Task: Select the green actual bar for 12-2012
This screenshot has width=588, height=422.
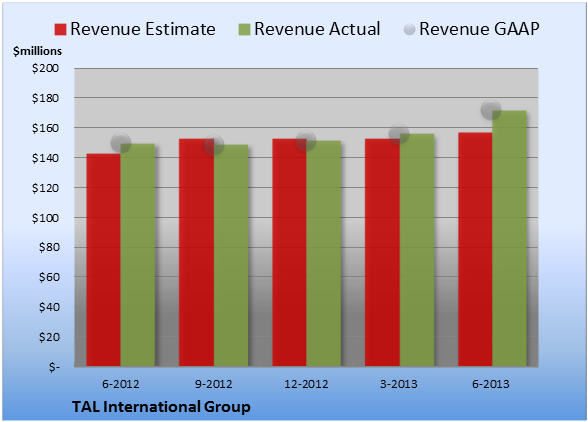Action: point(324,254)
